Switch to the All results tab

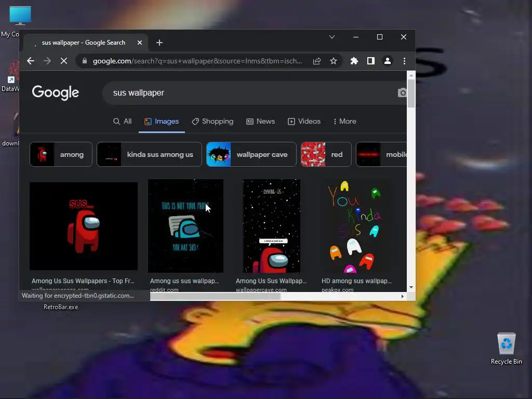pyautogui.click(x=123, y=122)
